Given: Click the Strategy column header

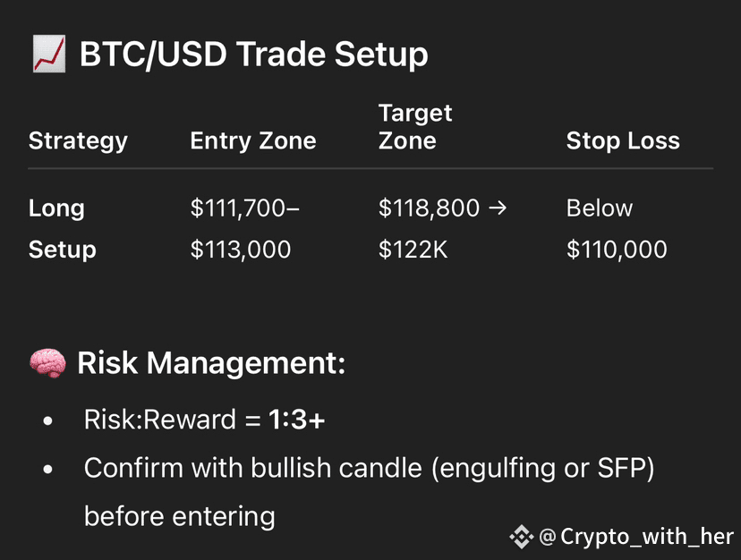Looking at the screenshot, I should [x=78, y=140].
